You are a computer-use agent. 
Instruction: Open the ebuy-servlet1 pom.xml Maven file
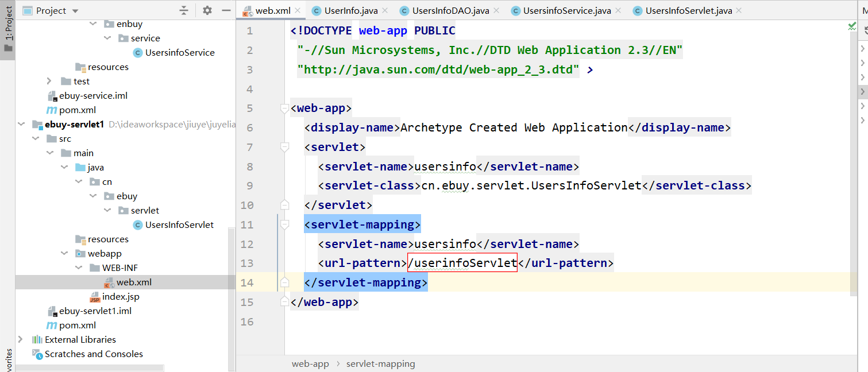pos(78,325)
